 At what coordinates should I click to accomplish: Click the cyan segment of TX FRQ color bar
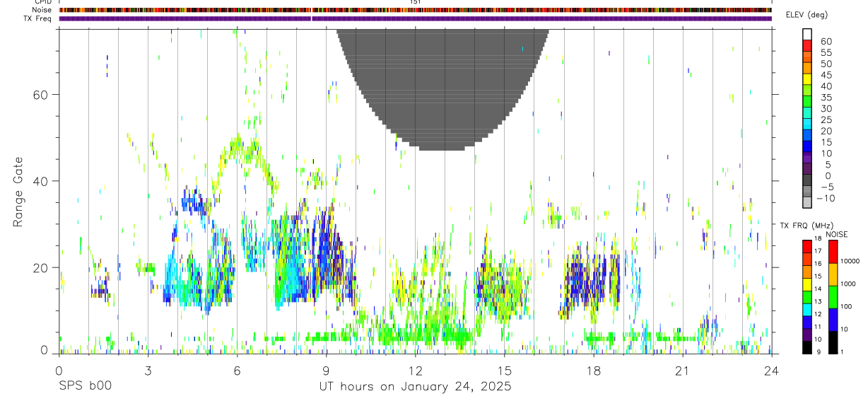(x=807, y=310)
